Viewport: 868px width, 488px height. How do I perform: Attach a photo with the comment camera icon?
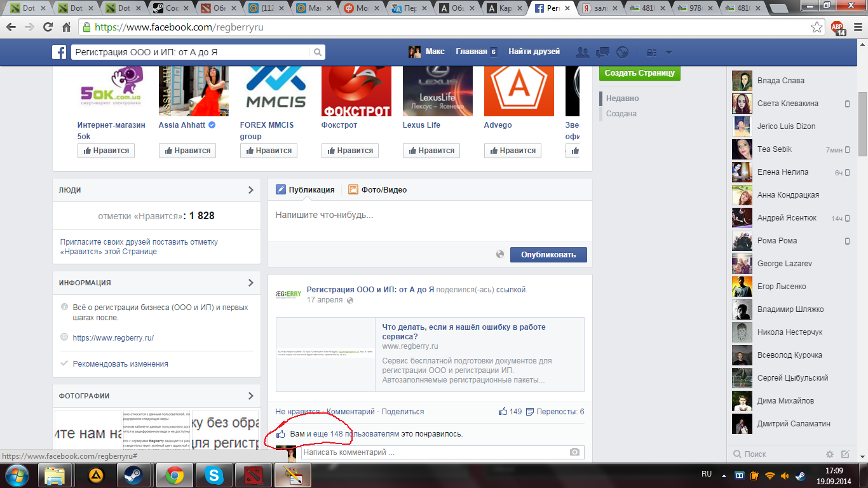574,452
